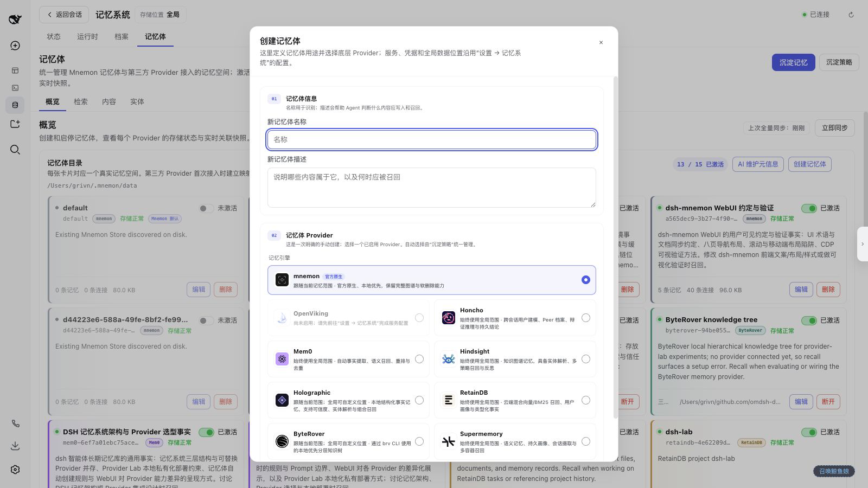Click 创建记忆体 button in the background page
Image resolution: width=868 pixels, height=488 pixels.
810,164
